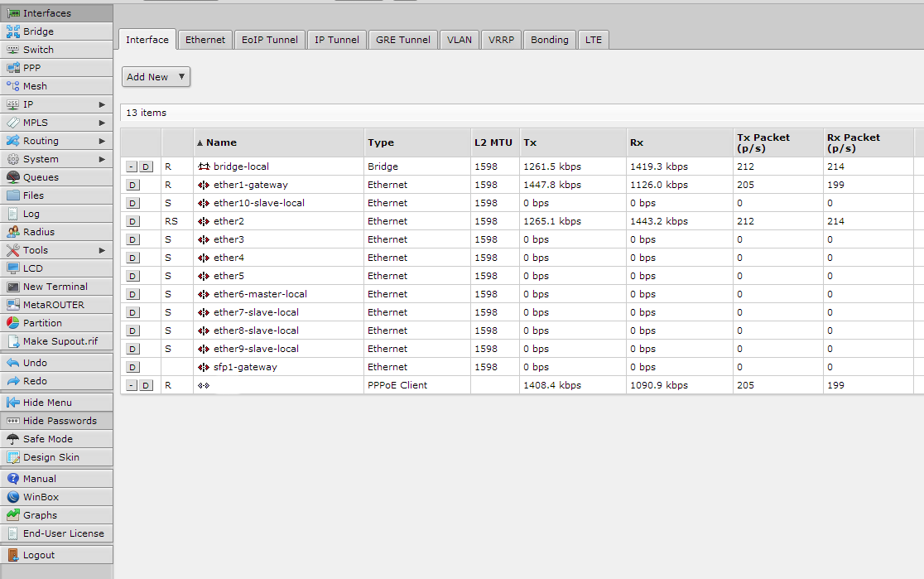Expand the MPLS submenu
Image resolution: width=924 pixels, height=579 pixels.
[56, 123]
